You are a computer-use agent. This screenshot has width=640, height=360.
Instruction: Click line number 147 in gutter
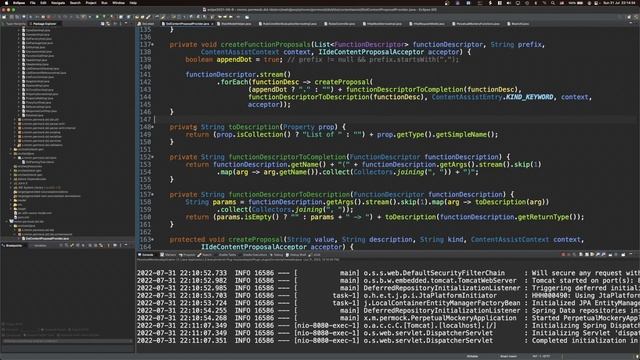pyautogui.click(x=145, y=120)
